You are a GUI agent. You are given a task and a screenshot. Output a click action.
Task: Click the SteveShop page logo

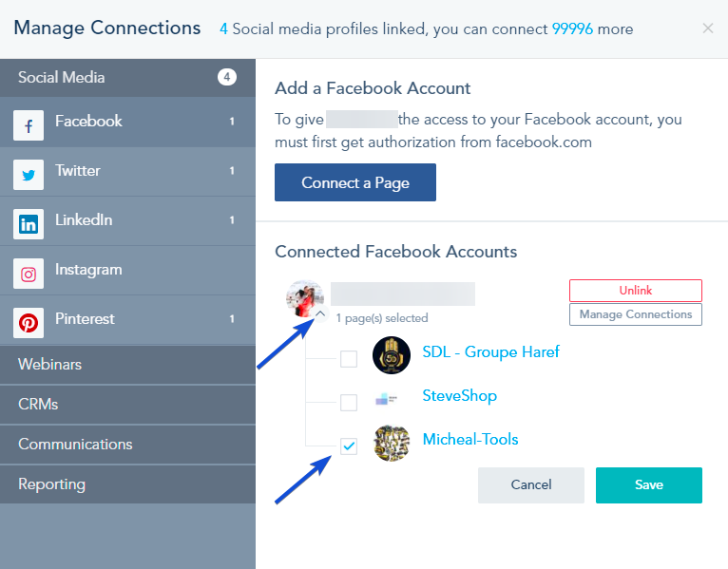click(x=386, y=399)
